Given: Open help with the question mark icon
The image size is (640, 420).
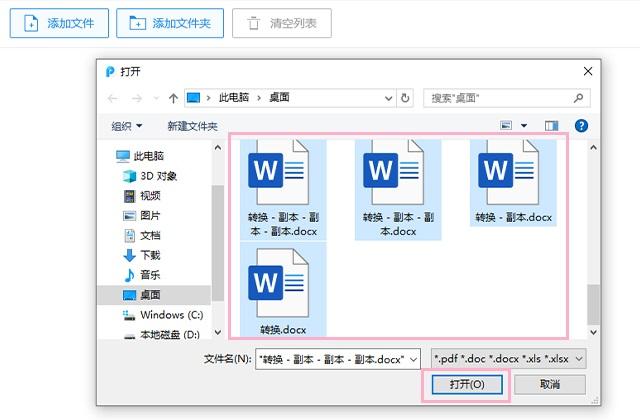Looking at the screenshot, I should (x=581, y=126).
